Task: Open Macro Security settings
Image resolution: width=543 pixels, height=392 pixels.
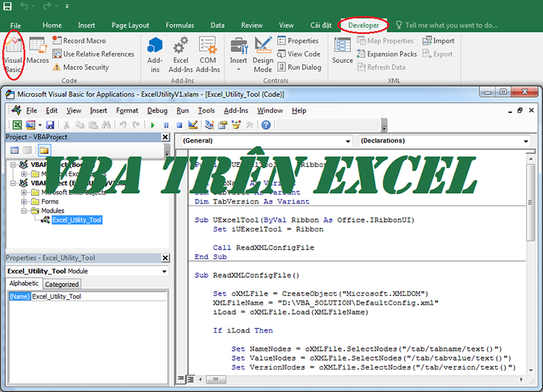Action: coord(80,67)
